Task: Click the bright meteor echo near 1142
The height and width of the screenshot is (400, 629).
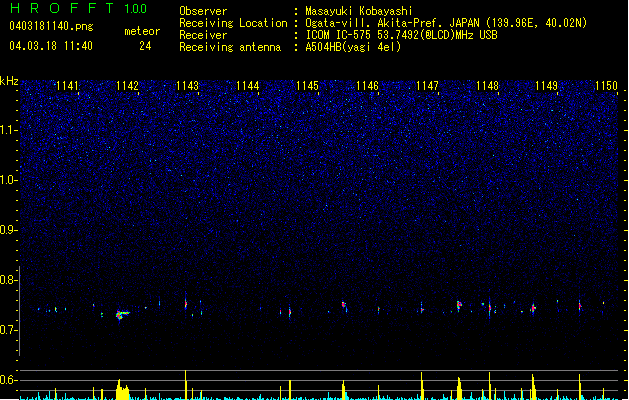Action: pos(122,315)
